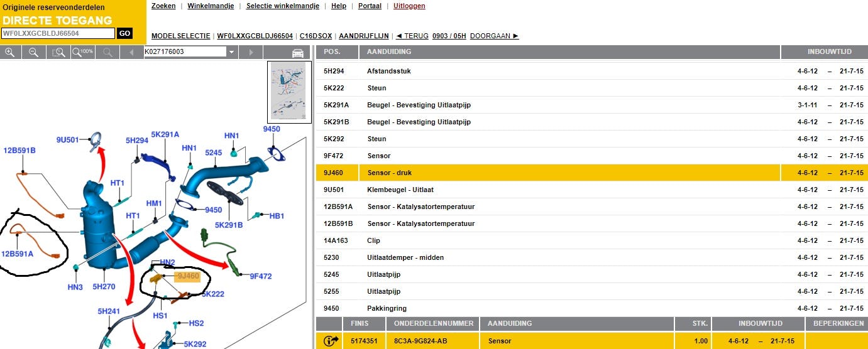Open the K027176003 illustration dropdown
Viewport: 868px width, 349px height.
231,52
